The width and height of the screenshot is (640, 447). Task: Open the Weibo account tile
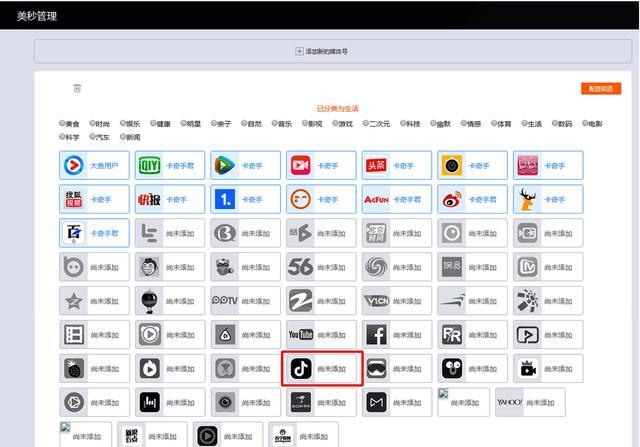(x=472, y=199)
